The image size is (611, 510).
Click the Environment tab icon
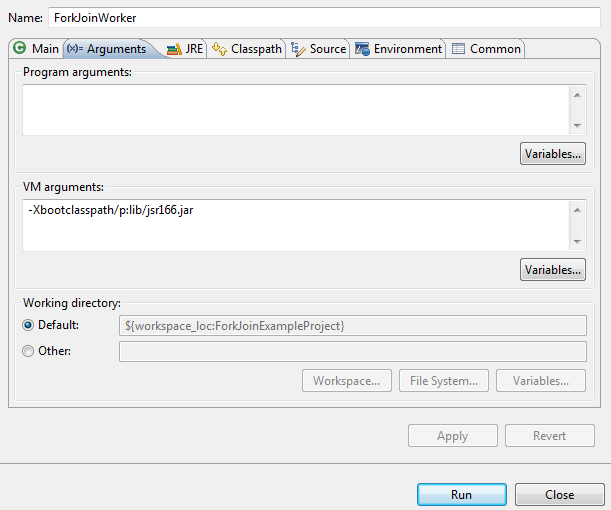pyautogui.click(x=362, y=49)
